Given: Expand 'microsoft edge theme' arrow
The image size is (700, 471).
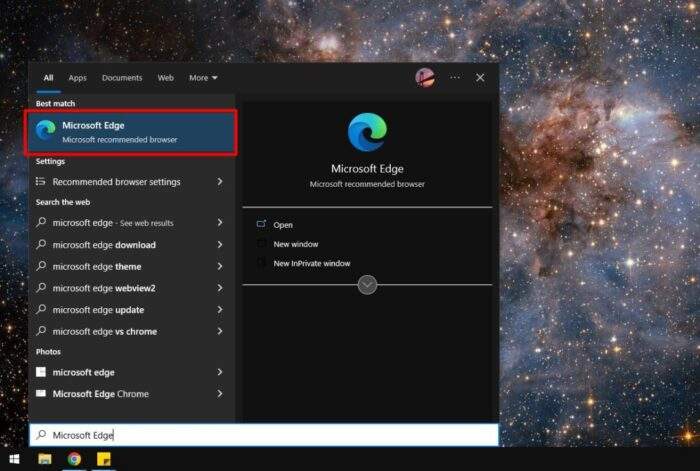Looking at the screenshot, I should pyautogui.click(x=220, y=266).
